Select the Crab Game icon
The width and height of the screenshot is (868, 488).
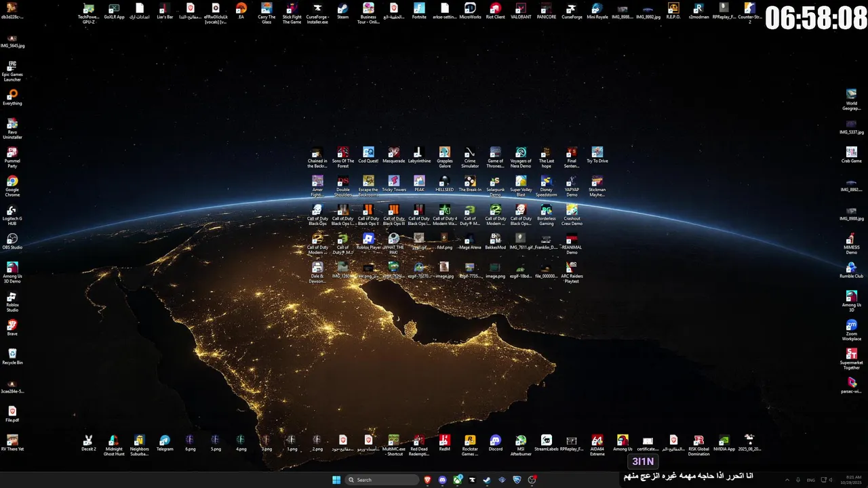pos(852,155)
